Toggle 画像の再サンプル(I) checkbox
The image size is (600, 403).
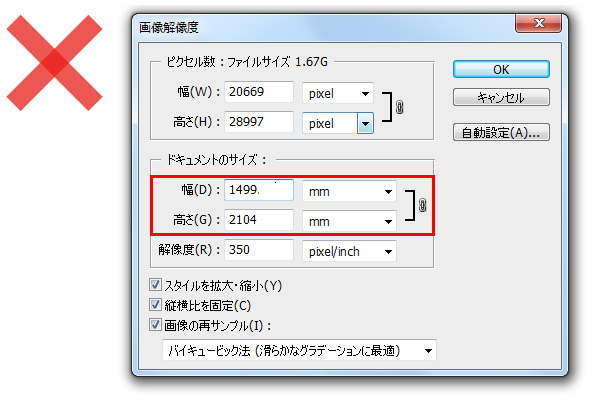pyautogui.click(x=155, y=325)
